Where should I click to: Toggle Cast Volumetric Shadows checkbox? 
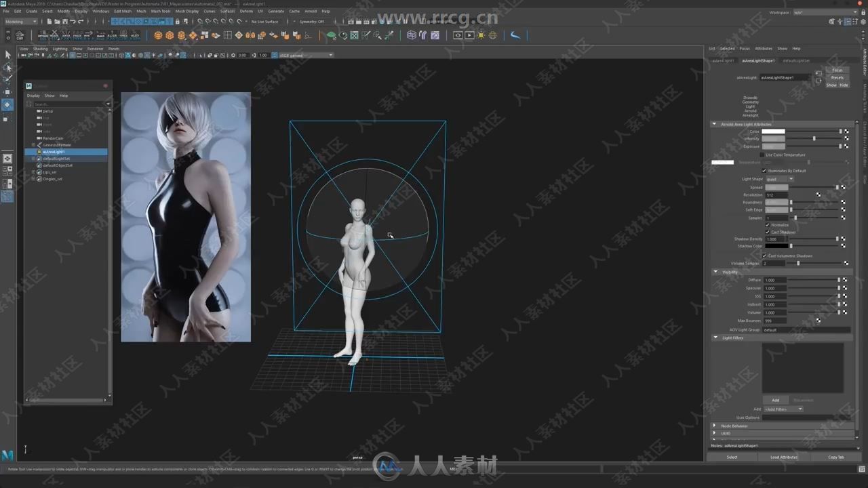pyautogui.click(x=764, y=256)
